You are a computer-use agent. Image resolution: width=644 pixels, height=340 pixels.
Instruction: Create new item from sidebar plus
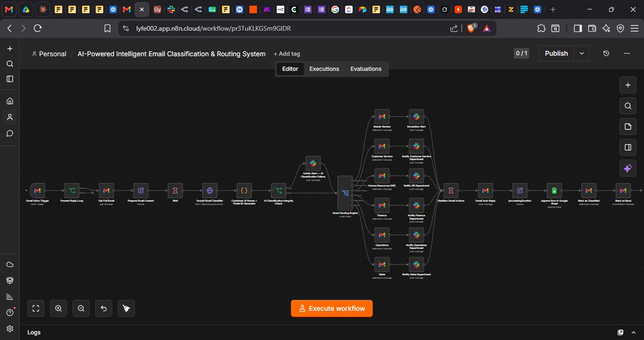(10, 49)
